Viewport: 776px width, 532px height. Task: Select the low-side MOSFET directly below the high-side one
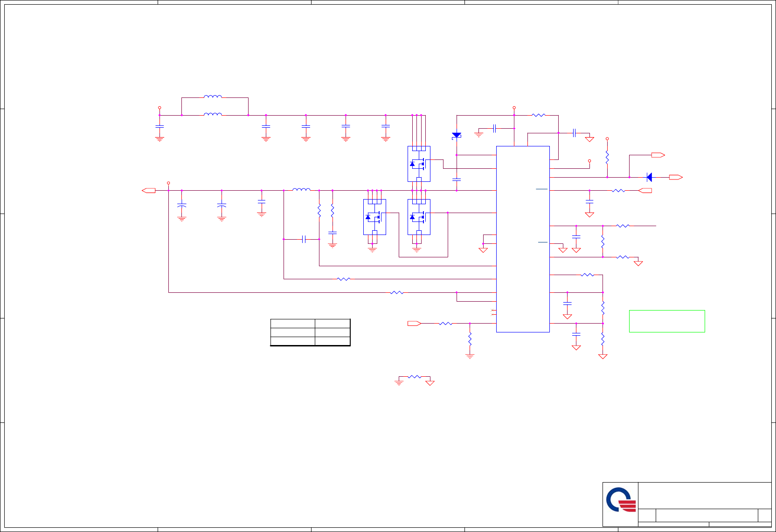tap(419, 217)
